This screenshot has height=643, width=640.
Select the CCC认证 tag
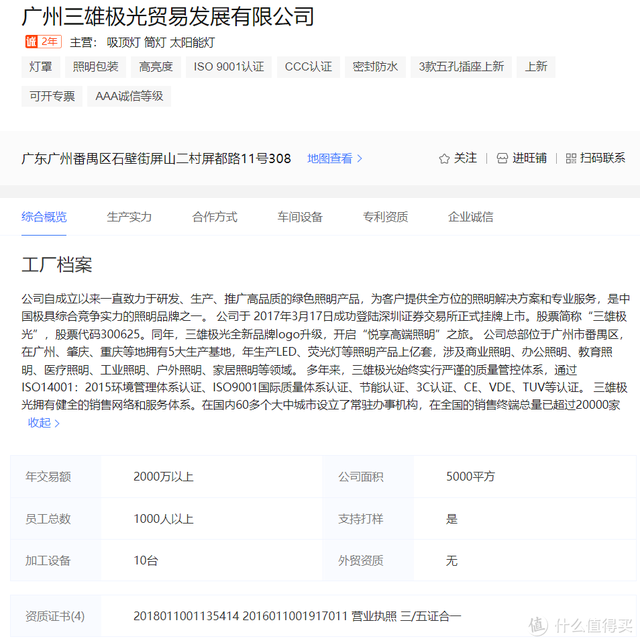tap(308, 67)
